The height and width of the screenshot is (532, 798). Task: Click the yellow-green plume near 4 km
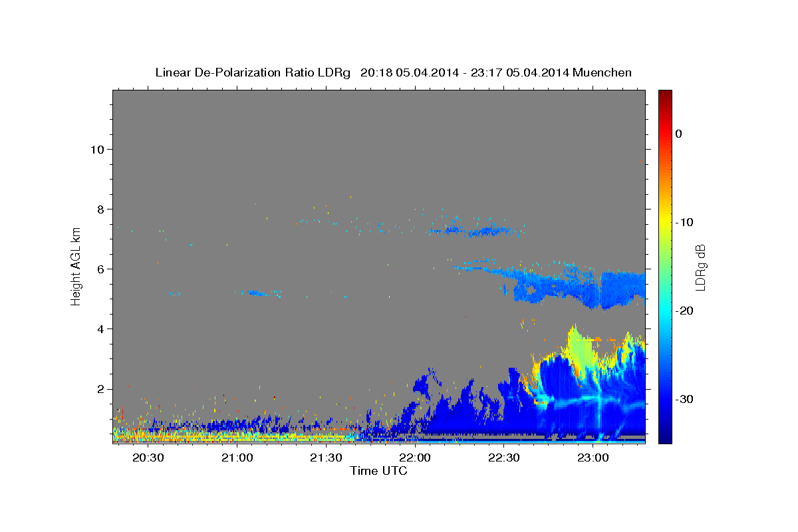[580, 349]
